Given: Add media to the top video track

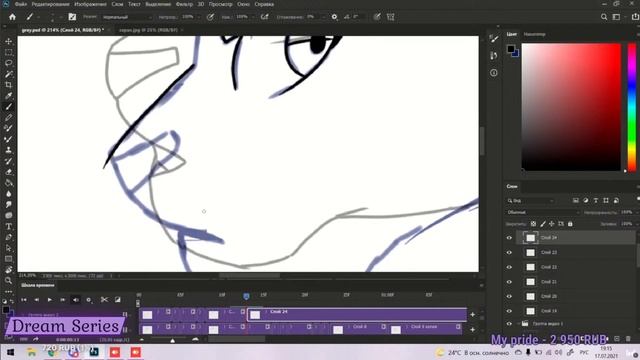Looking at the screenshot, I should pyautogui.click(x=473, y=315).
